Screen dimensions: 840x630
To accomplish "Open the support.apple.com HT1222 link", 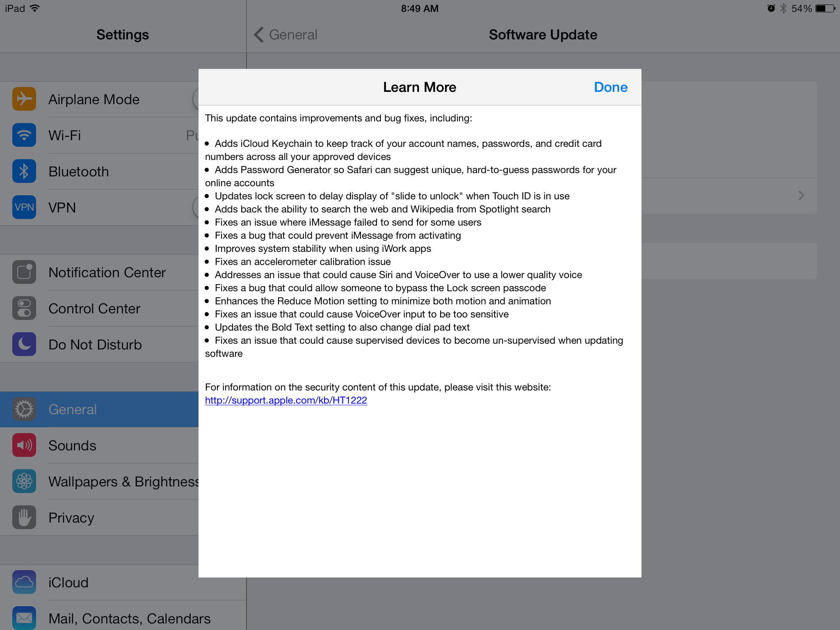I will click(x=286, y=400).
